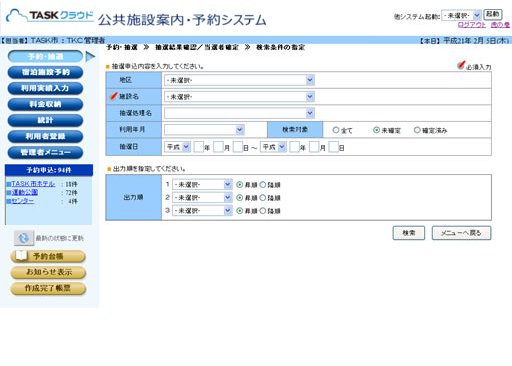The image size is (512, 366).
Task: Click the arrow beside 予約・抽選 menu
Action: tap(90, 56)
